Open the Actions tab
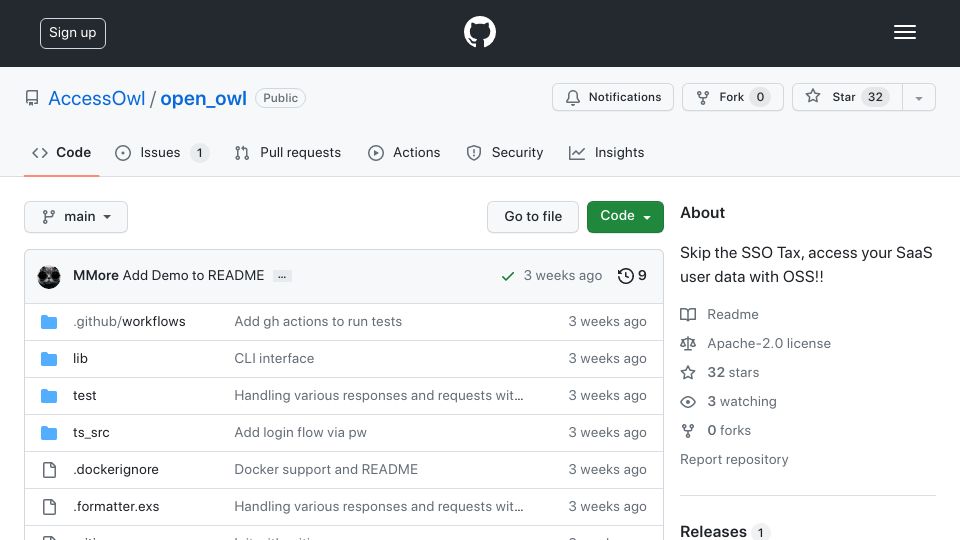The height and width of the screenshot is (540, 960). [x=404, y=152]
